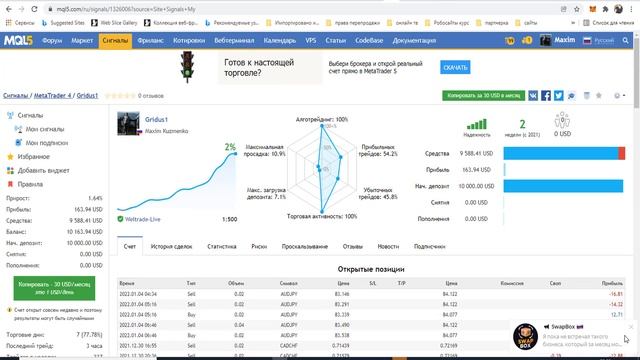Open the Документация menu
The width and height of the screenshot is (640, 360).
coord(414,40)
